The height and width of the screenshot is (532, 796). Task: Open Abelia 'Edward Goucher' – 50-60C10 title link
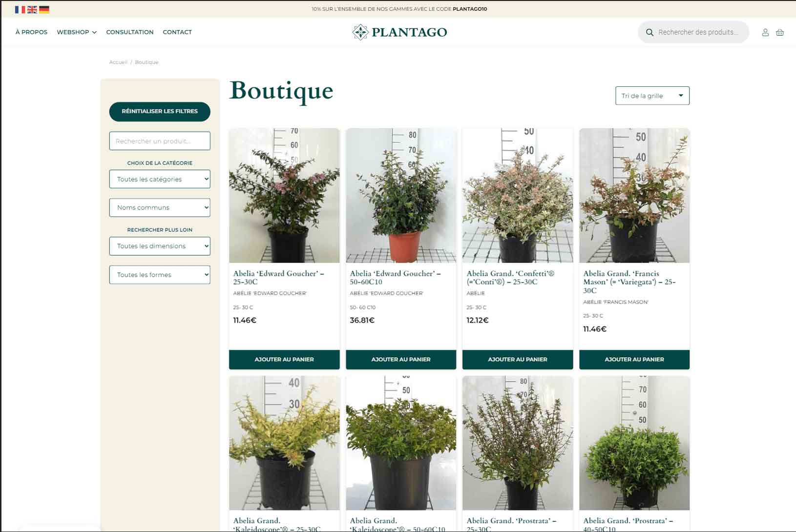(x=396, y=278)
